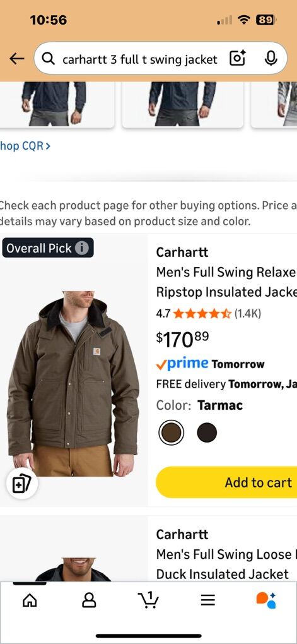Tap the microphone voice search icon
The height and width of the screenshot is (644, 297).
(271, 59)
